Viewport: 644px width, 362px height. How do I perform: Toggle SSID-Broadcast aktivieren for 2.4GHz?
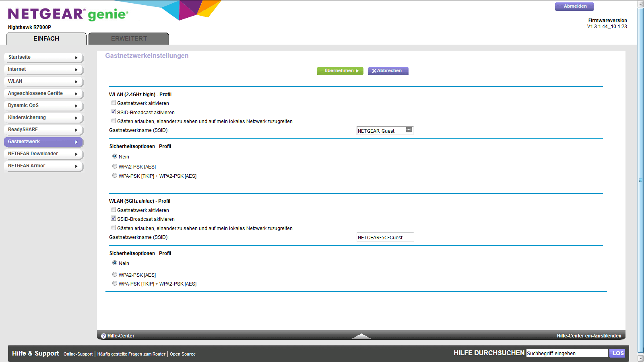tap(114, 112)
